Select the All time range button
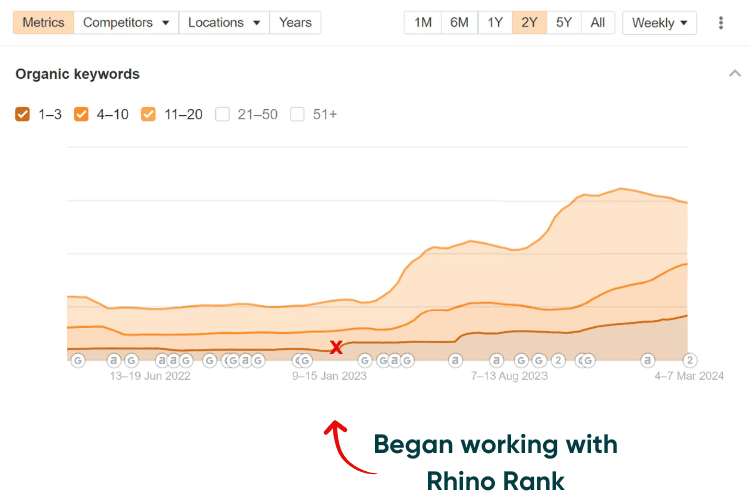The image size is (750, 500). pyautogui.click(x=597, y=22)
